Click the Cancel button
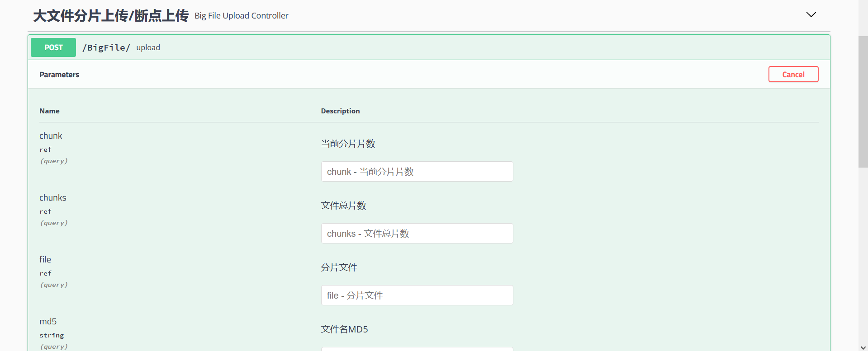Image resolution: width=868 pixels, height=351 pixels. pos(793,75)
